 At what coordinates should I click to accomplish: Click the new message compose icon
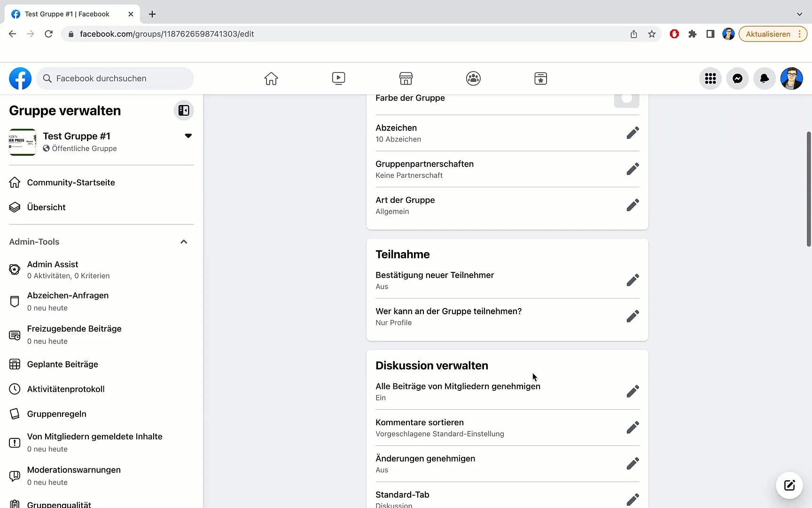click(789, 485)
